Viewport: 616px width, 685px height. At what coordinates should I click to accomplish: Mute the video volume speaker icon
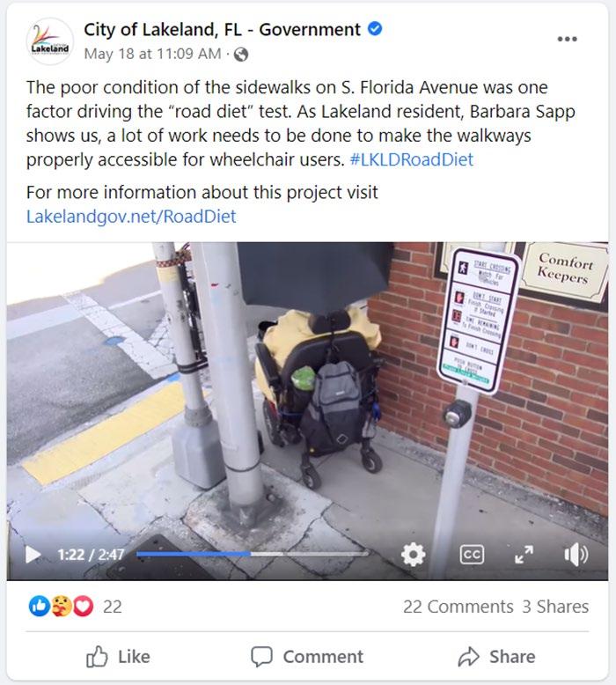click(x=576, y=555)
